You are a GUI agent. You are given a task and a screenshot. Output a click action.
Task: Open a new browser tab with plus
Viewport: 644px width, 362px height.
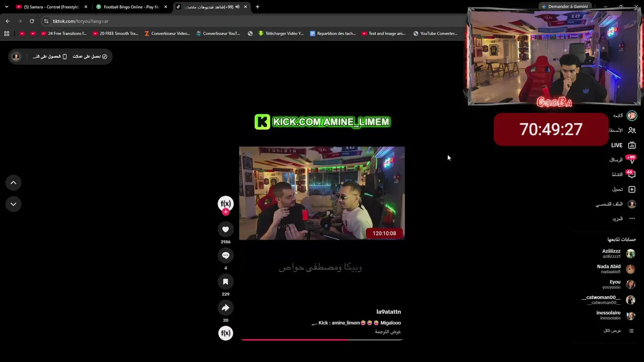pos(258,7)
